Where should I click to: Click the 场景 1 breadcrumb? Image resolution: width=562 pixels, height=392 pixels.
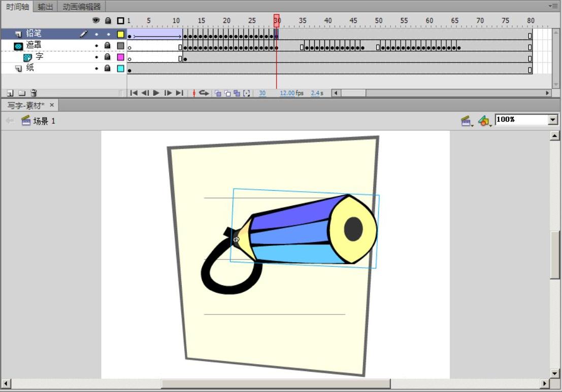click(x=44, y=121)
